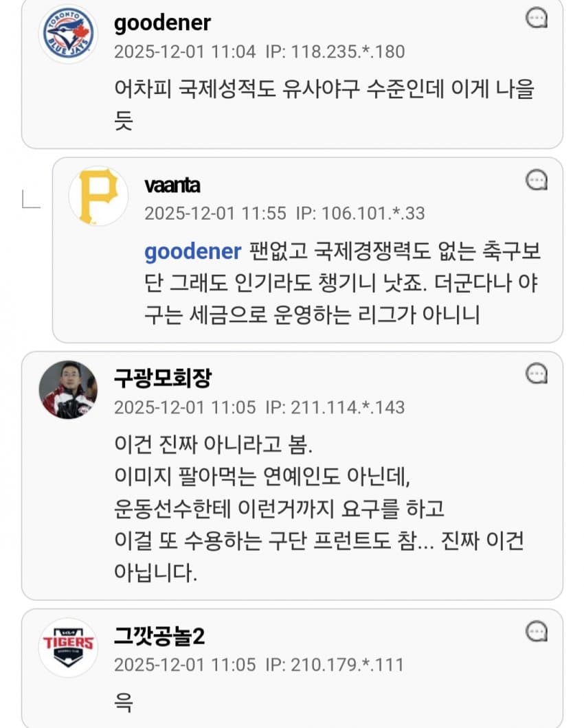Click the 11:55 timestamp on vaanta's reply

coord(214,213)
